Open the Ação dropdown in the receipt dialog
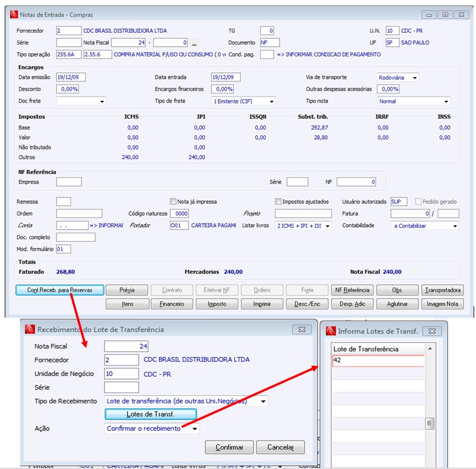Image resolution: width=476 pixels, height=469 pixels. pos(195,429)
